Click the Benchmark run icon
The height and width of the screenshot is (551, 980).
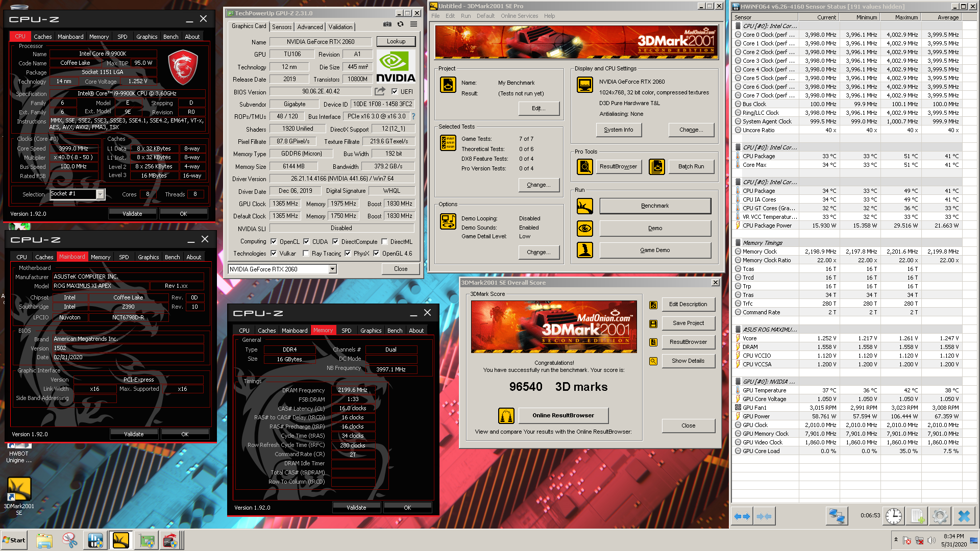pos(585,206)
